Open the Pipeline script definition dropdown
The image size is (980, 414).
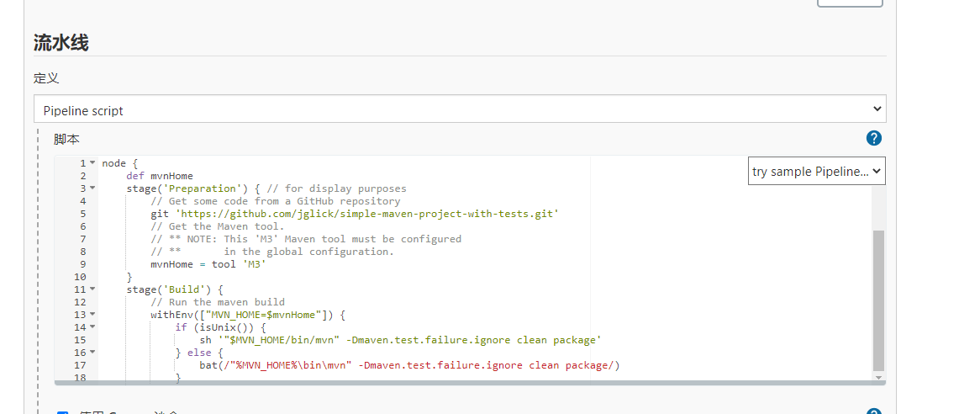click(460, 109)
